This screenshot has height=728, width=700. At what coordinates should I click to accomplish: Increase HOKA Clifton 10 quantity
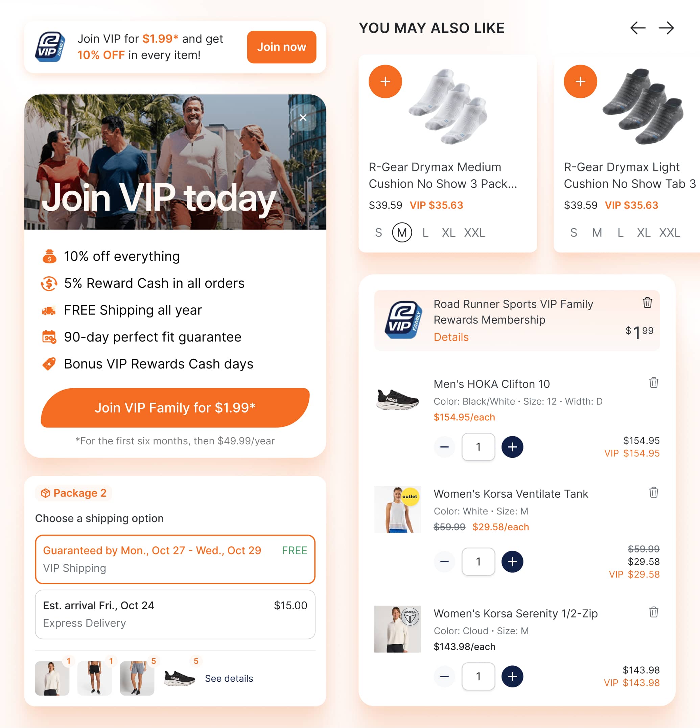click(512, 447)
